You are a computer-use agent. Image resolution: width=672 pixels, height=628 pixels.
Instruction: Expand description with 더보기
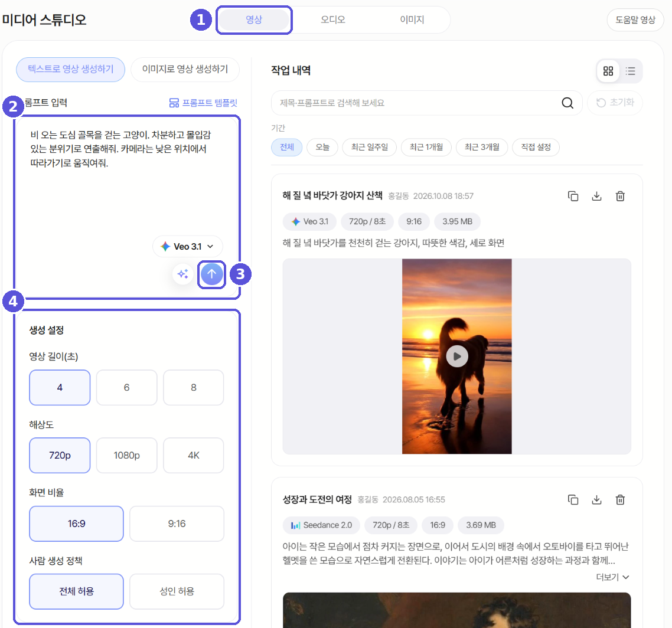(x=612, y=577)
